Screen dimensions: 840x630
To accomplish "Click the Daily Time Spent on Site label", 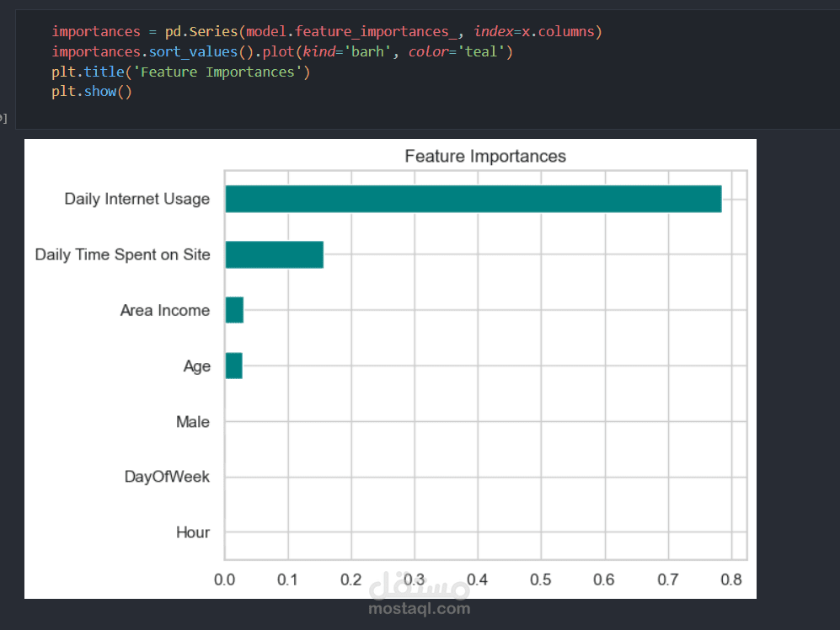I will tap(123, 254).
